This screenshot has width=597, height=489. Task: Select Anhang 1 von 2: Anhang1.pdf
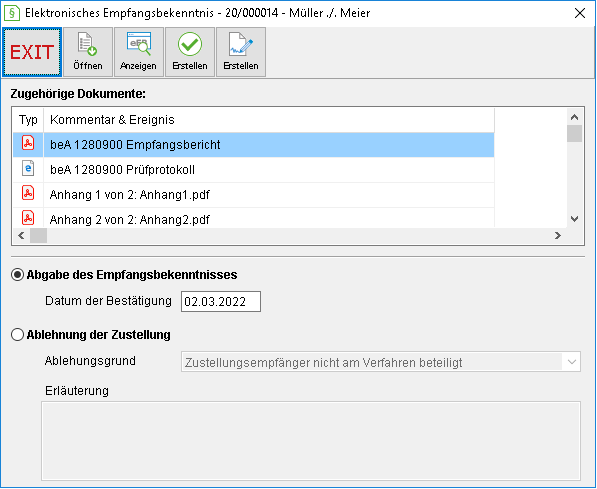(x=254, y=195)
